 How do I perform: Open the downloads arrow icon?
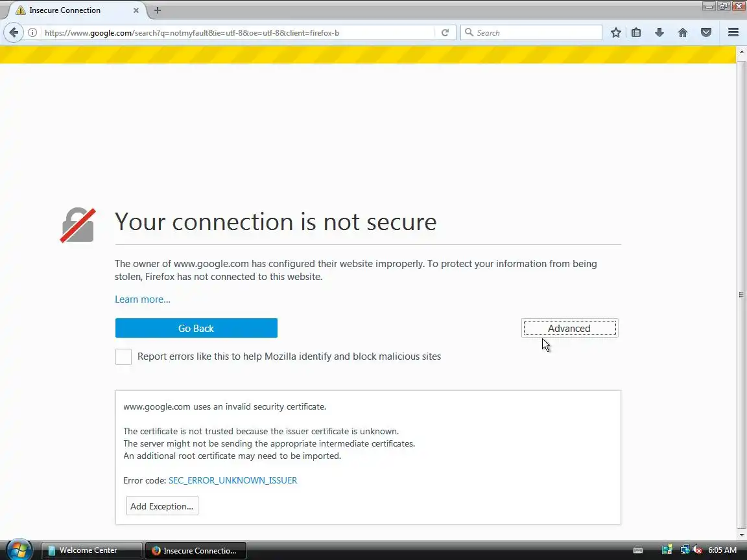(659, 32)
